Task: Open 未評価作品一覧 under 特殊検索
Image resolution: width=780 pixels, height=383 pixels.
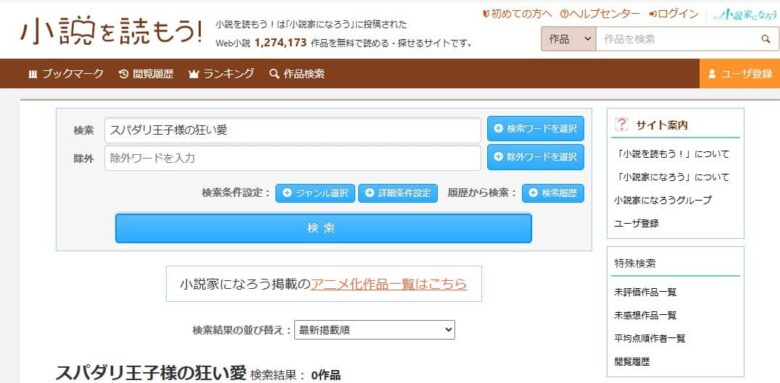Action: (645, 292)
